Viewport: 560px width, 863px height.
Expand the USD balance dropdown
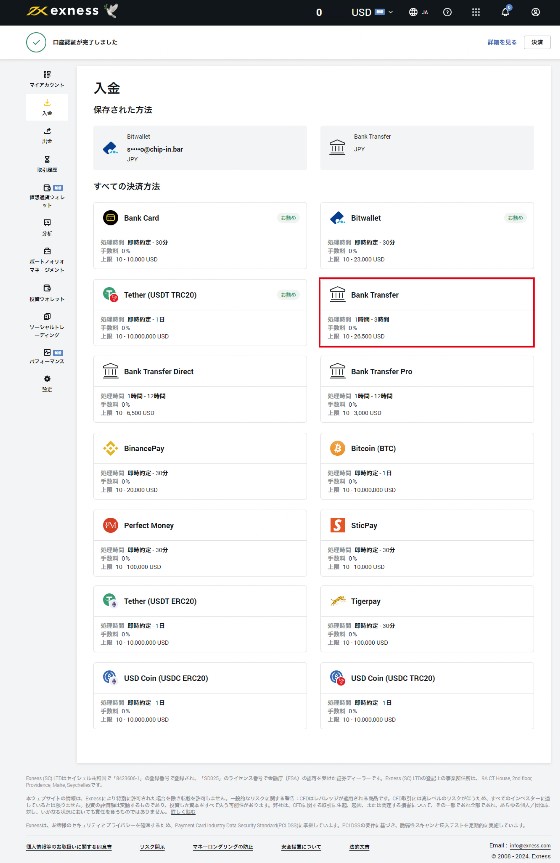pos(372,12)
